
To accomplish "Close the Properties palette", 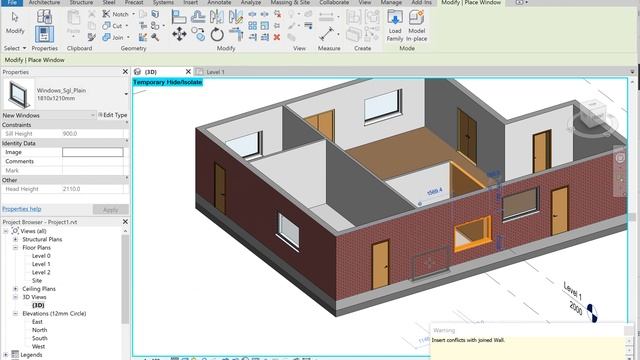I will click(x=125, y=72).
